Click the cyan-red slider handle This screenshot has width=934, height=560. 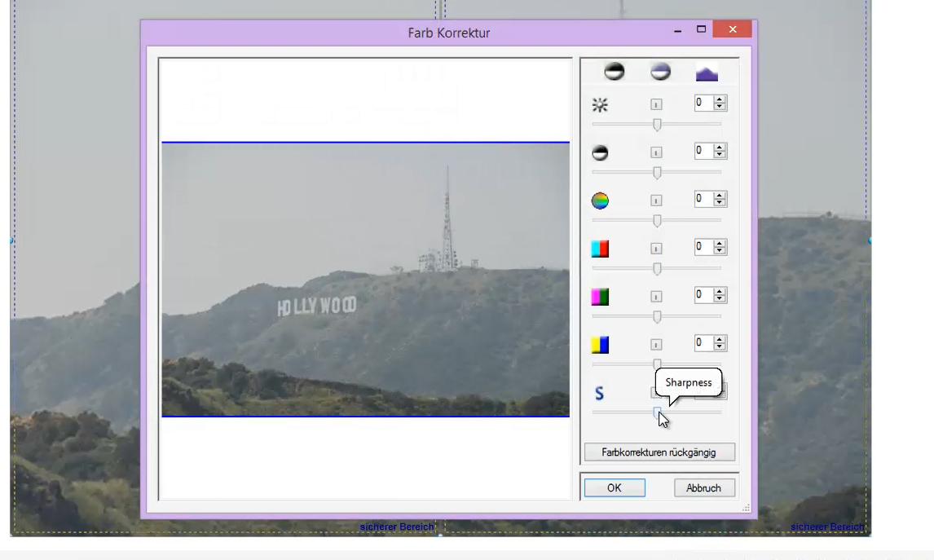[x=657, y=269]
